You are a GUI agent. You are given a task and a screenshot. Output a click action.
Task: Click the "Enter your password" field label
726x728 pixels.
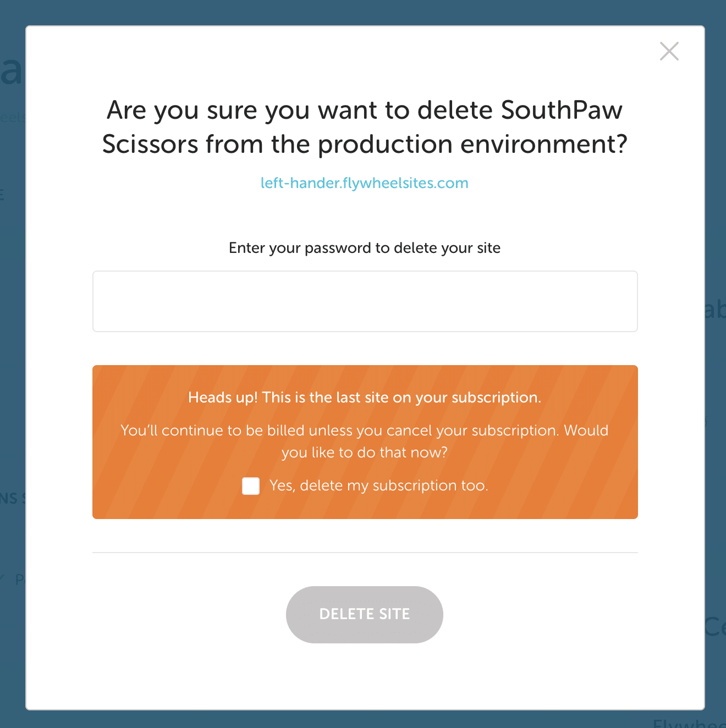[364, 248]
